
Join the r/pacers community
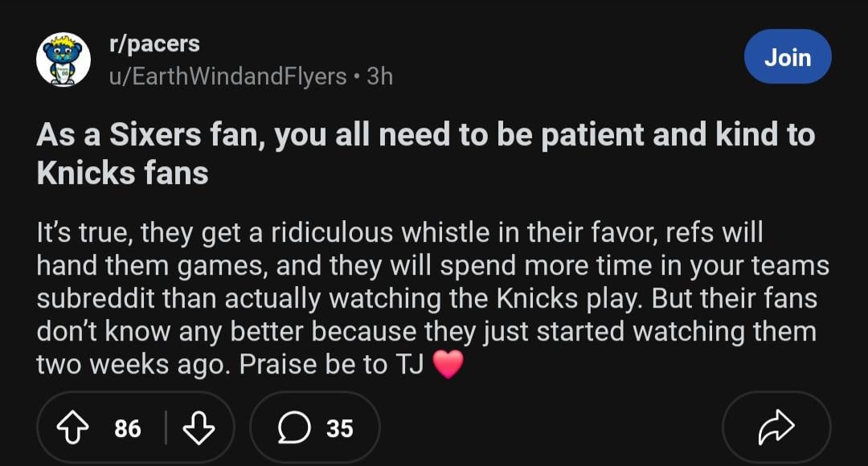coord(787,57)
